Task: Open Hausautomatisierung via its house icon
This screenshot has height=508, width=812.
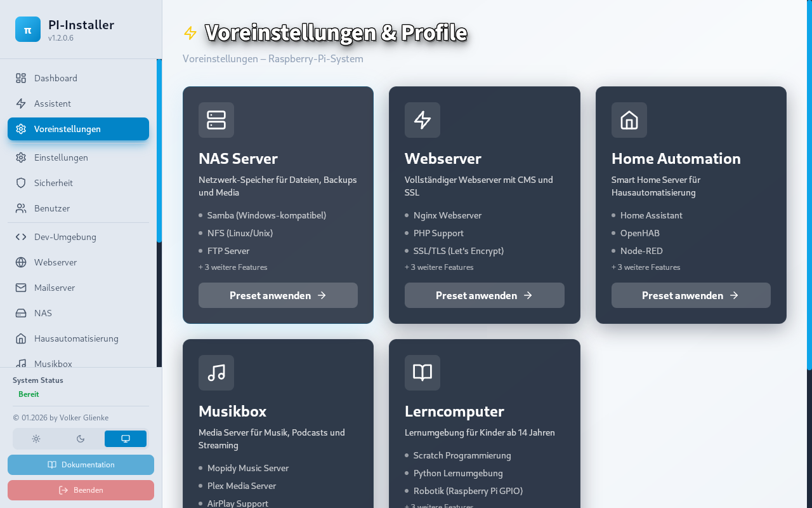Action: tap(21, 338)
